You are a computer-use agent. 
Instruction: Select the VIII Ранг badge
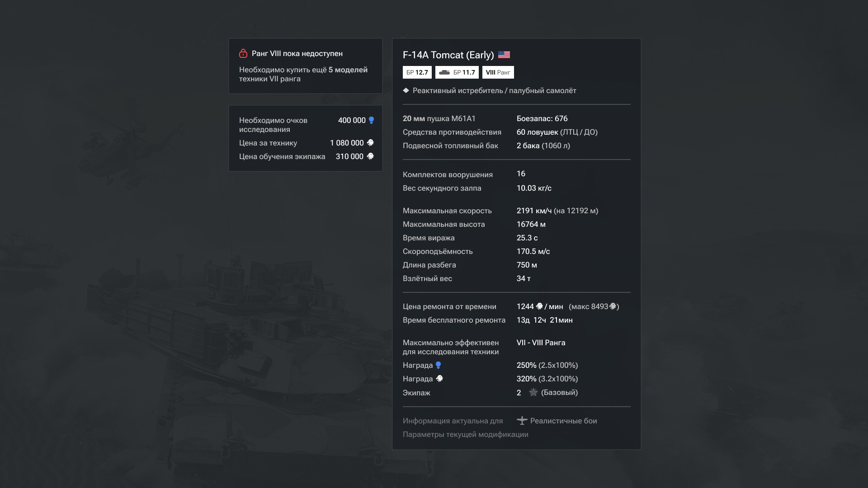pyautogui.click(x=498, y=72)
